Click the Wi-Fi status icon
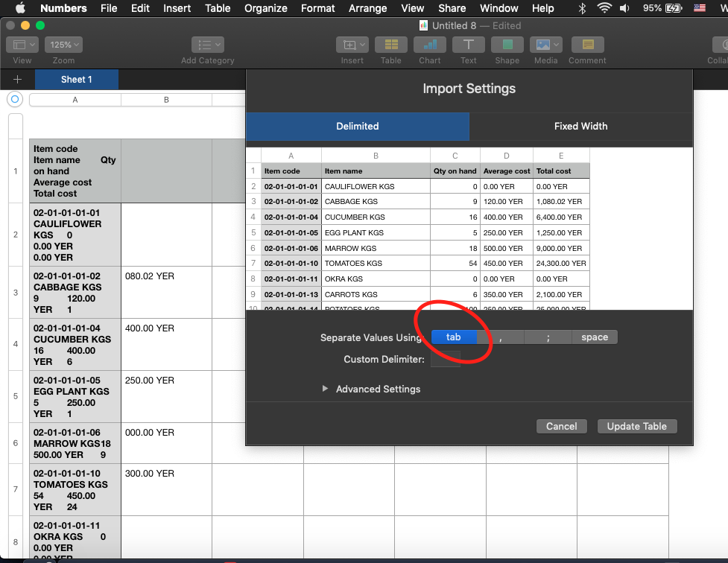This screenshot has width=728, height=563. click(x=604, y=8)
